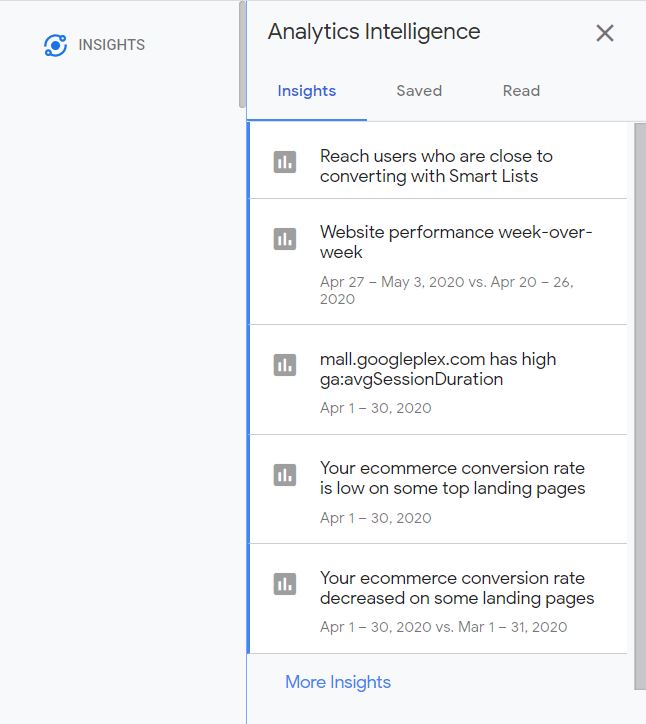Screen dimensions: 646x724
Task: Close the Analytics Intelligence panel
Action: click(x=604, y=33)
